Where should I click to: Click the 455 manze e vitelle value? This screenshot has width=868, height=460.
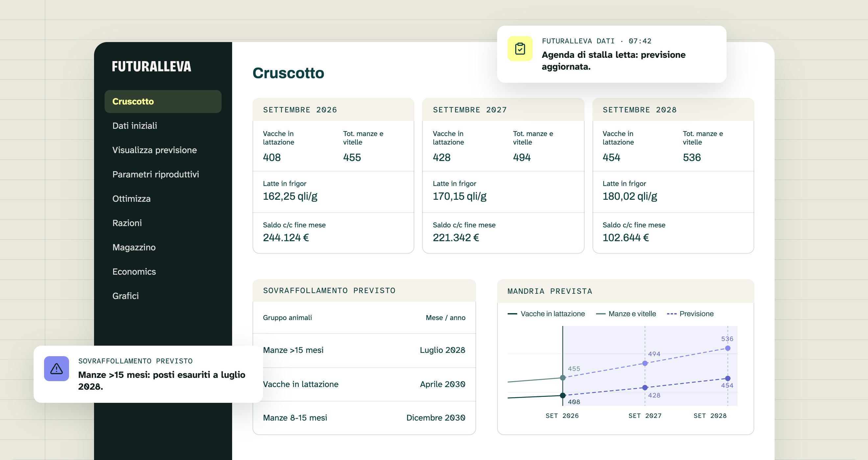tap(352, 157)
